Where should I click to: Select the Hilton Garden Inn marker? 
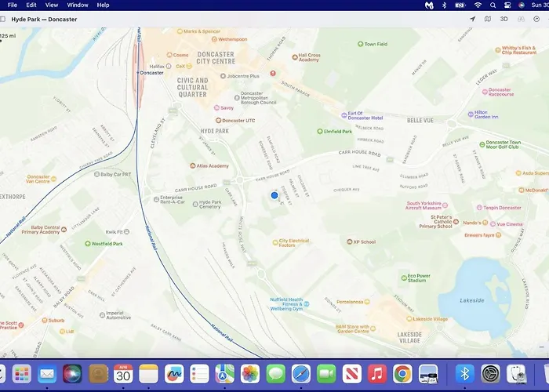(471, 114)
